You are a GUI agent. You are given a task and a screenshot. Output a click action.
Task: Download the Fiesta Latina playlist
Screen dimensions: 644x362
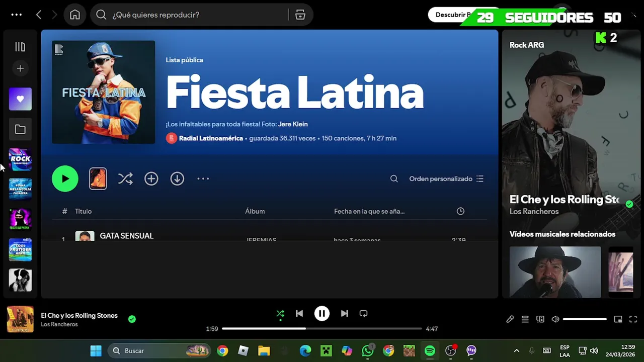click(177, 178)
